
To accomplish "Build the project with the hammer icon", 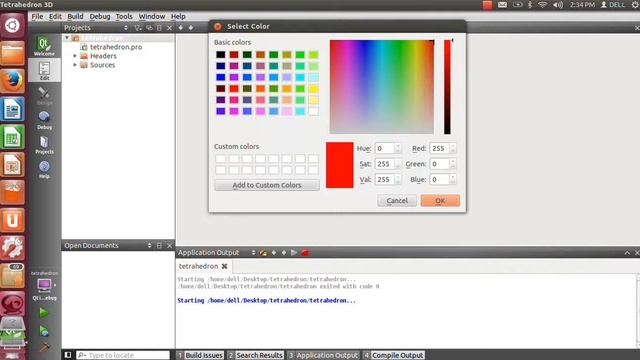I will point(44,347).
